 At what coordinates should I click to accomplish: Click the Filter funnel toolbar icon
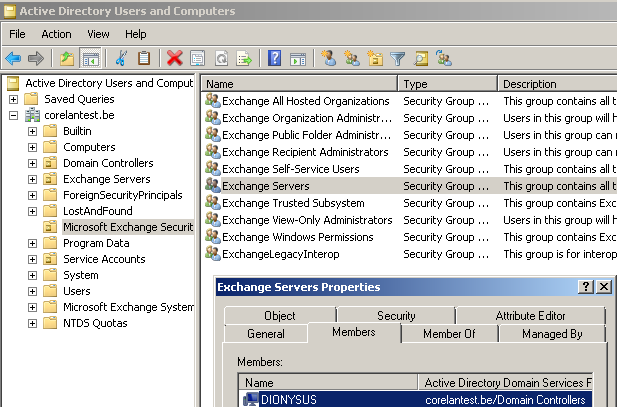(x=398, y=58)
